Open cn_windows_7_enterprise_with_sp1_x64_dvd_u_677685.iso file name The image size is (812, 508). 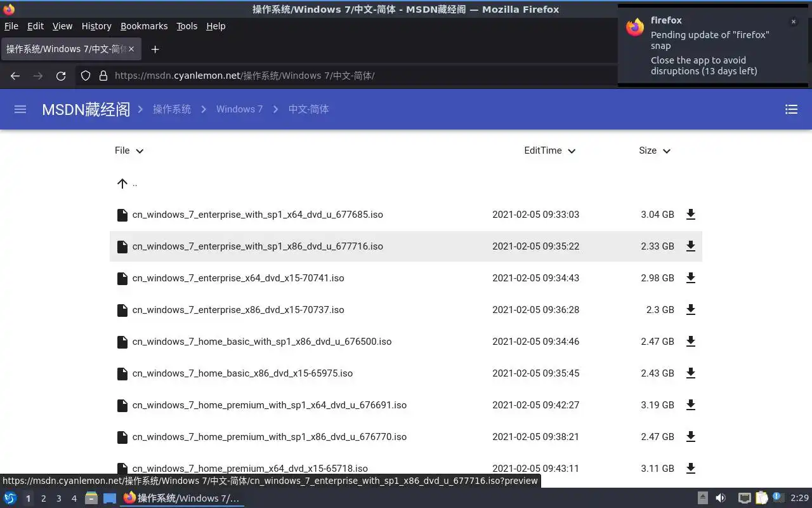coord(258,215)
